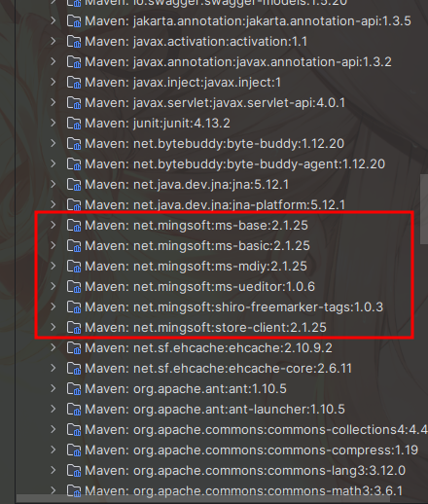
Task: Click the horizontal scrollbar at the bottom
Action: [x=202, y=499]
